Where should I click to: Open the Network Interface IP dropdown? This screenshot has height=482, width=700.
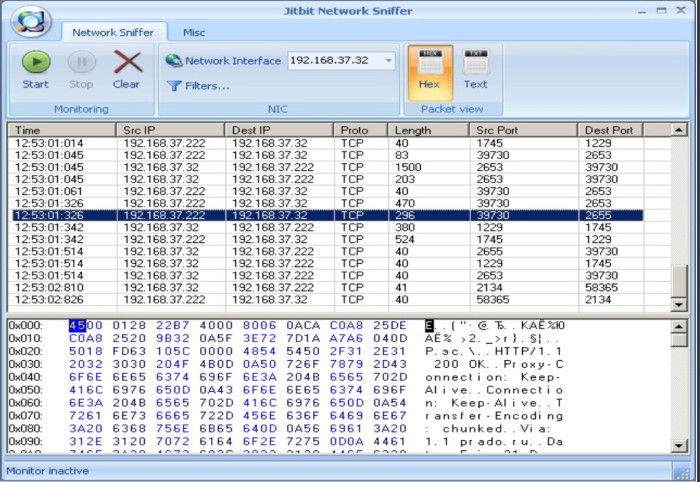click(x=389, y=60)
